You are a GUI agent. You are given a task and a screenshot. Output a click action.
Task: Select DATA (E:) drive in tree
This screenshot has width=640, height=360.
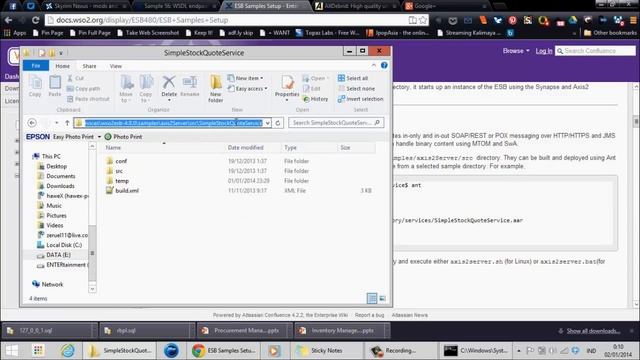(58, 255)
